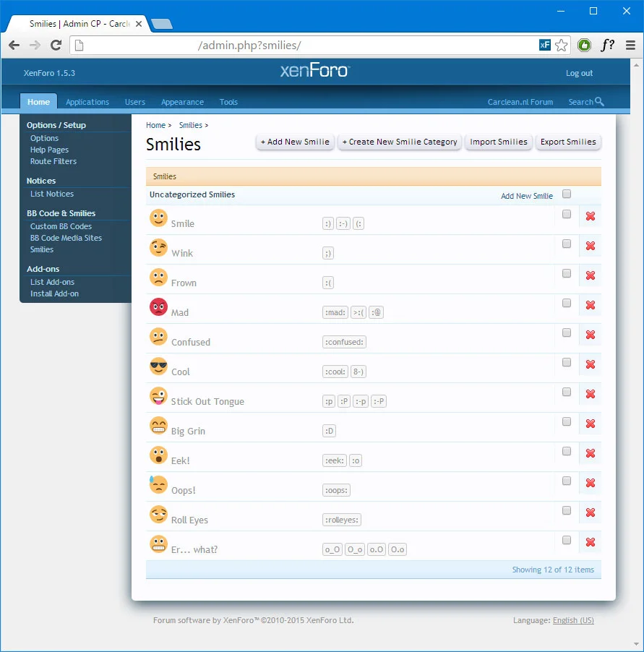The width and height of the screenshot is (644, 652).
Task: Check the Smile row checkbox
Action: pyautogui.click(x=566, y=214)
